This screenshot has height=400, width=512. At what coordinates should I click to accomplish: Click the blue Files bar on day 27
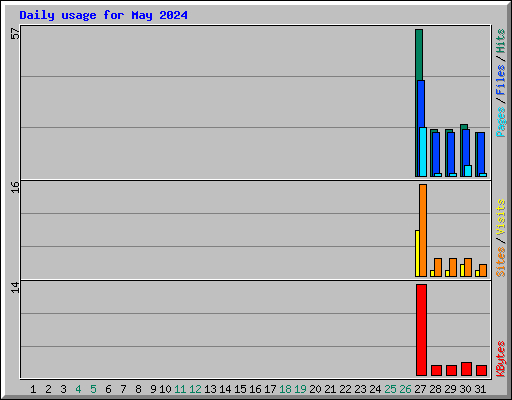pos(421,103)
